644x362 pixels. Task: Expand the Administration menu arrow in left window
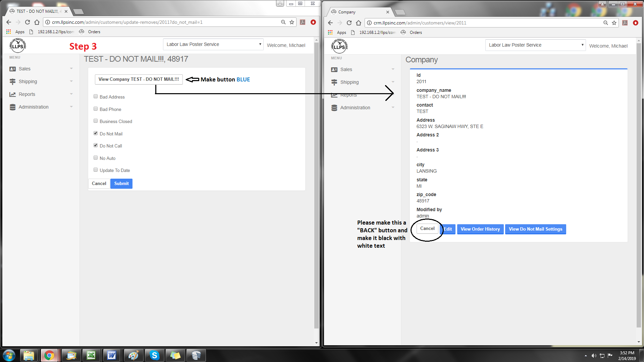(x=71, y=107)
